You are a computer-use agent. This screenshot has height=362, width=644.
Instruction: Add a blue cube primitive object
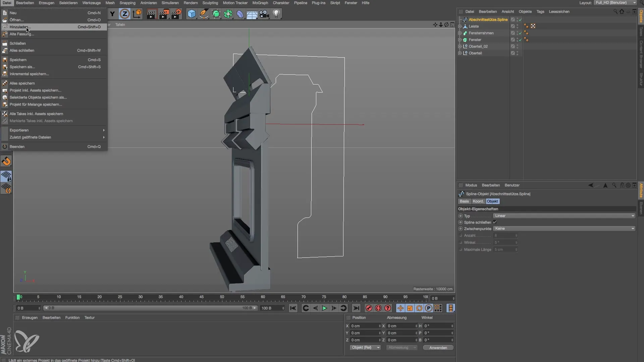tap(192, 14)
